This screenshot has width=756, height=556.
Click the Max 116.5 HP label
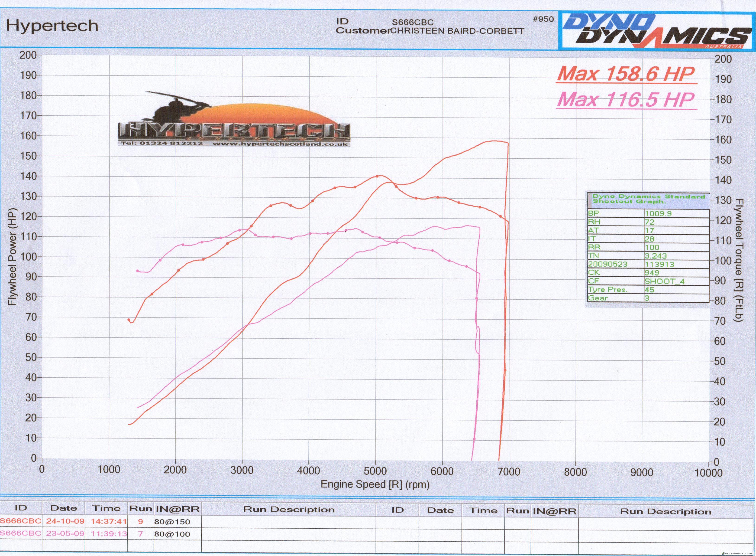(x=626, y=100)
